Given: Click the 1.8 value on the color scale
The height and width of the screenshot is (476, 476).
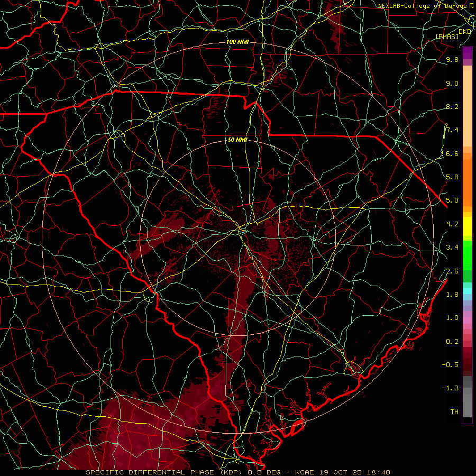Looking at the screenshot, I should 452,295.
